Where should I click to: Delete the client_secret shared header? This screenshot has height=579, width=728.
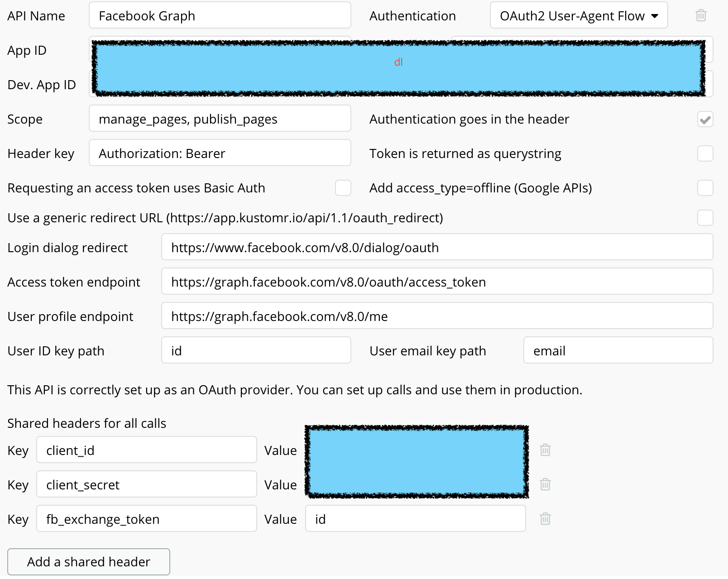[x=545, y=484]
